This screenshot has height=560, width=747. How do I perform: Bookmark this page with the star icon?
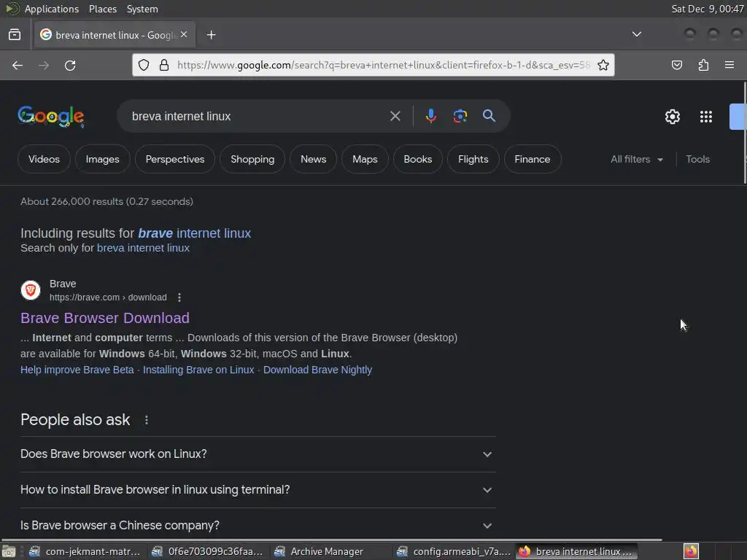point(603,65)
